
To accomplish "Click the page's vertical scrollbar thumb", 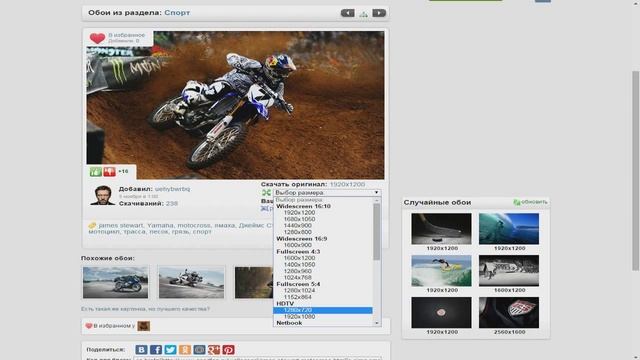I will [635, 171].
